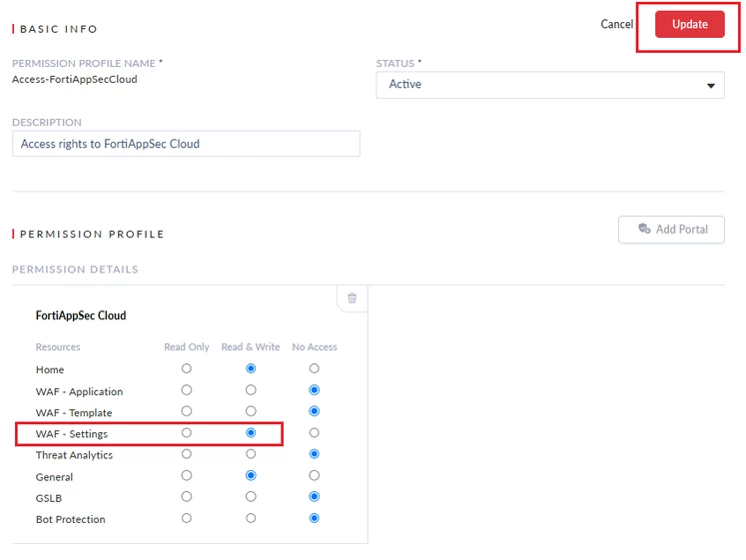Set General to No Access

coord(314,475)
